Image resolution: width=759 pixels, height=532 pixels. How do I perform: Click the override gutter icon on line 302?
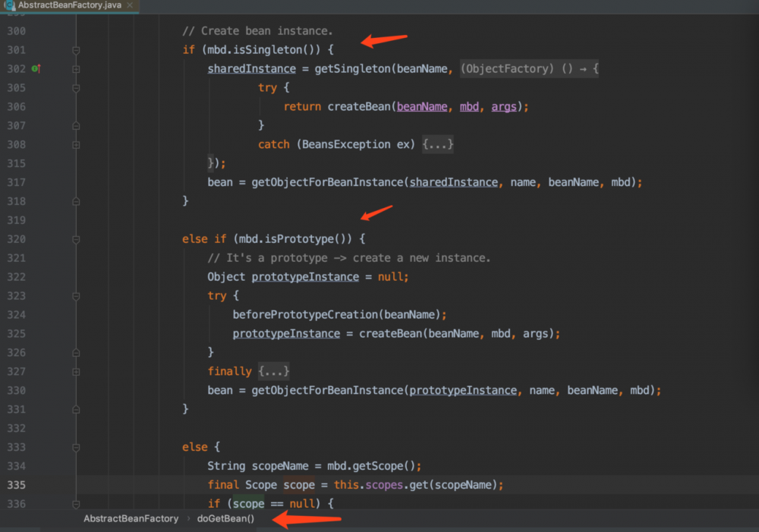pos(36,69)
